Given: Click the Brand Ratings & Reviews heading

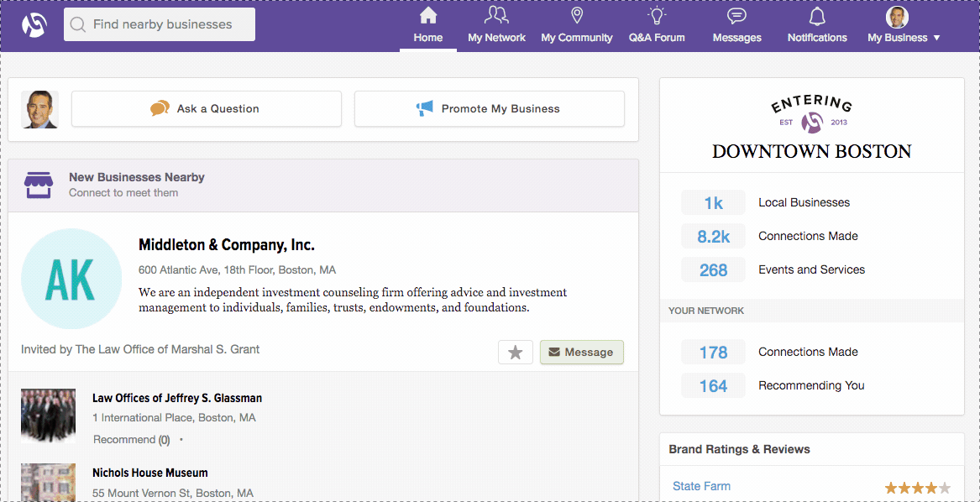Looking at the screenshot, I should coord(739,449).
